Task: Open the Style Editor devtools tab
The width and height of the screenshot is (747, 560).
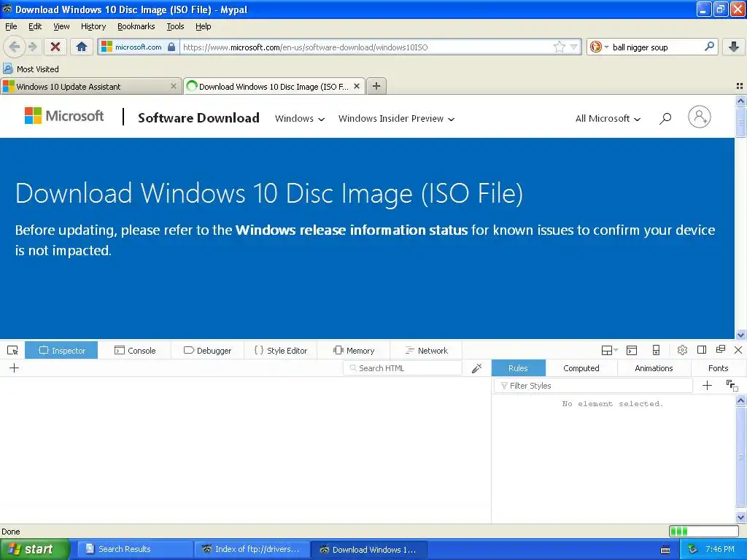Action: 280,351
